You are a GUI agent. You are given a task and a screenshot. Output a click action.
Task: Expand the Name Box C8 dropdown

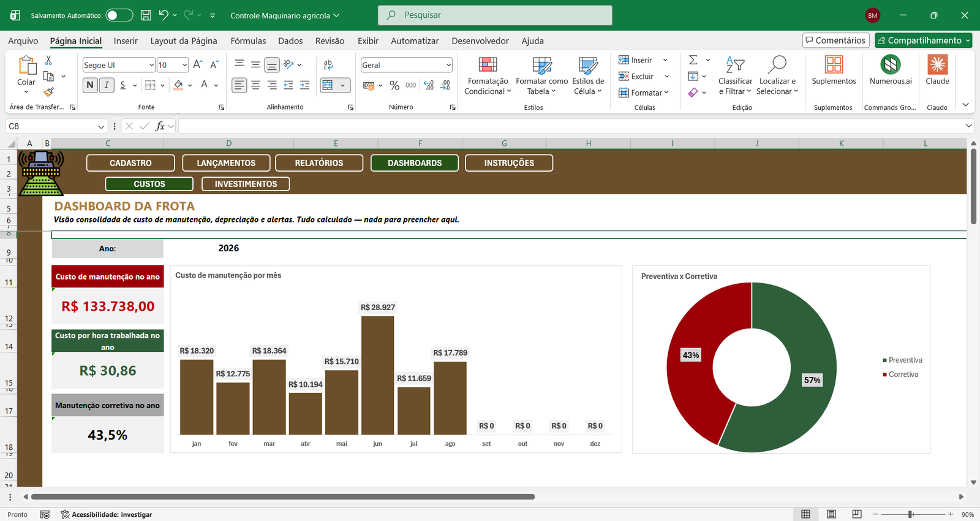(x=101, y=126)
